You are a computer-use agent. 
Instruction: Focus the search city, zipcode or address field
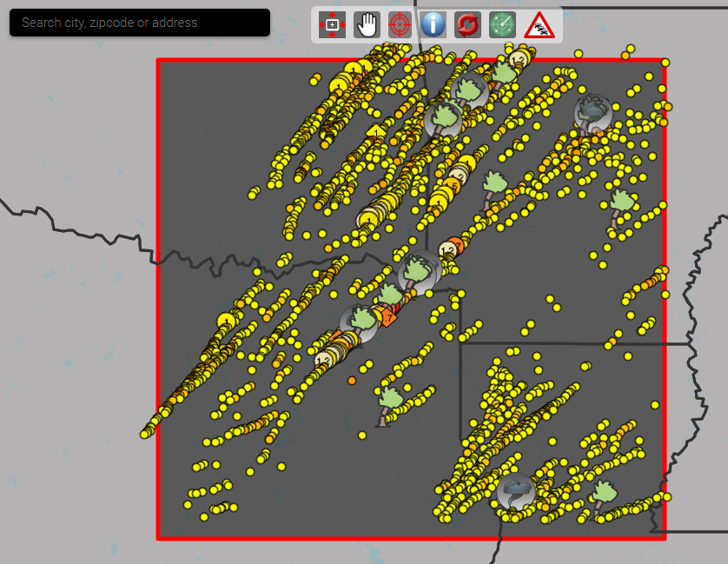(140, 23)
